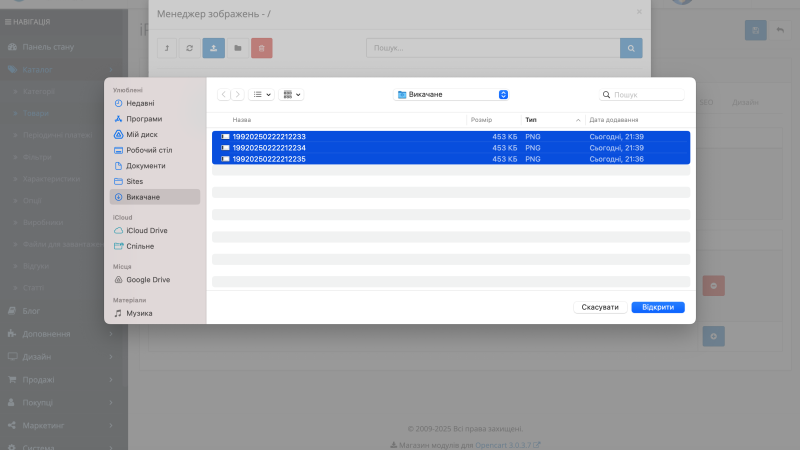Refresh the image manager
This screenshot has height=450, width=800.
pos(189,48)
